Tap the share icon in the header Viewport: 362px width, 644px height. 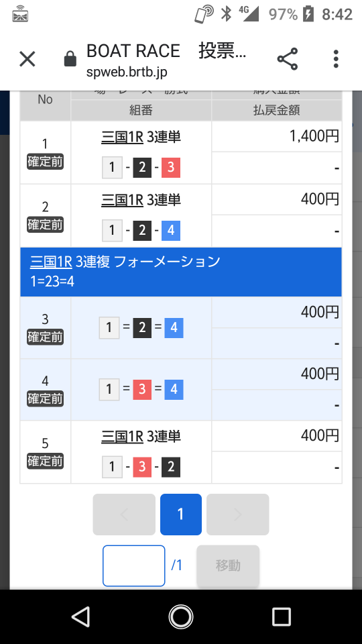point(288,59)
